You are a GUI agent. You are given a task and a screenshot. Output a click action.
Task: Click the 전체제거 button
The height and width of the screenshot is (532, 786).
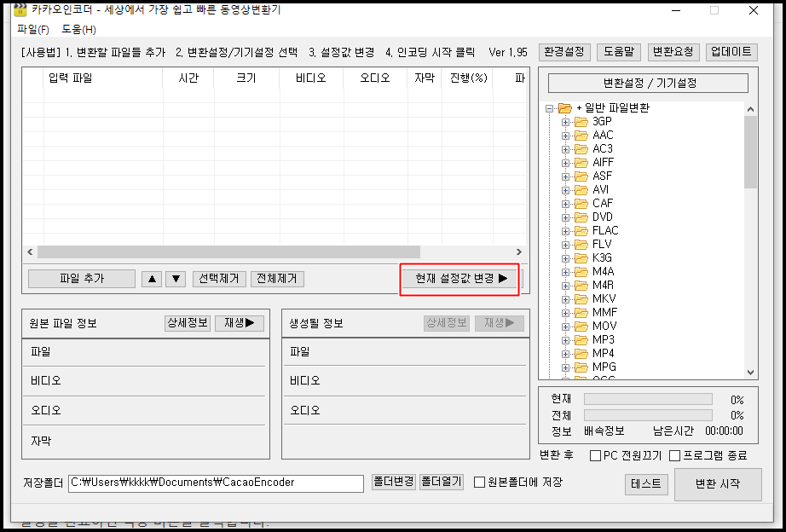pos(277,279)
